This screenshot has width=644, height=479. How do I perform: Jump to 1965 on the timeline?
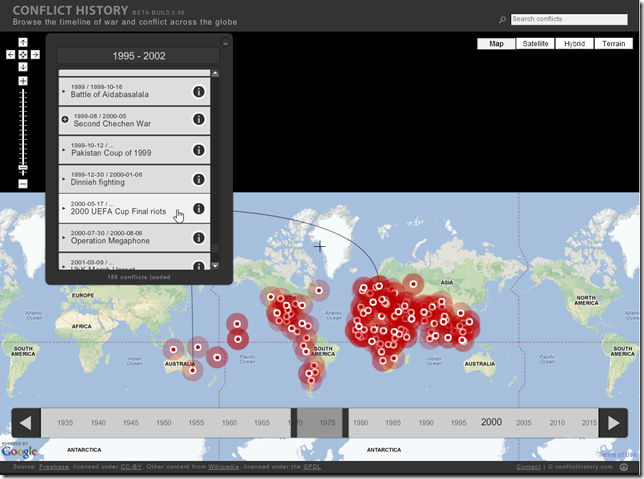[x=262, y=423]
